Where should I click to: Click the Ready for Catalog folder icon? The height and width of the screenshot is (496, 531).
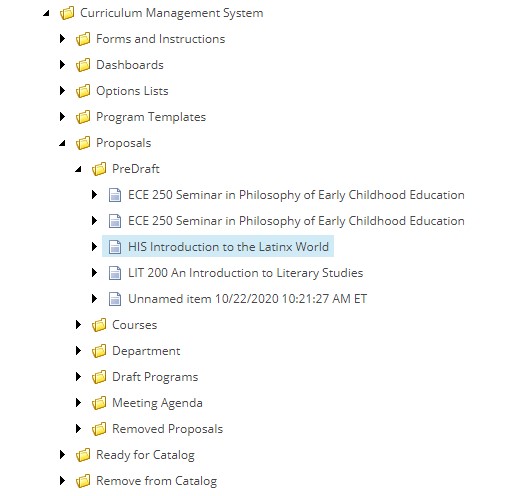(83, 455)
